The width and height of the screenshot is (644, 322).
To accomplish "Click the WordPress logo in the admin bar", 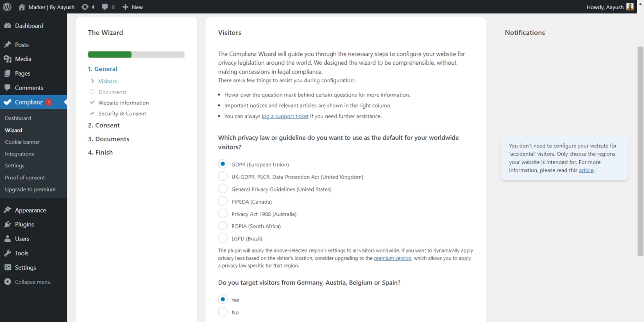I will pos(7,6).
